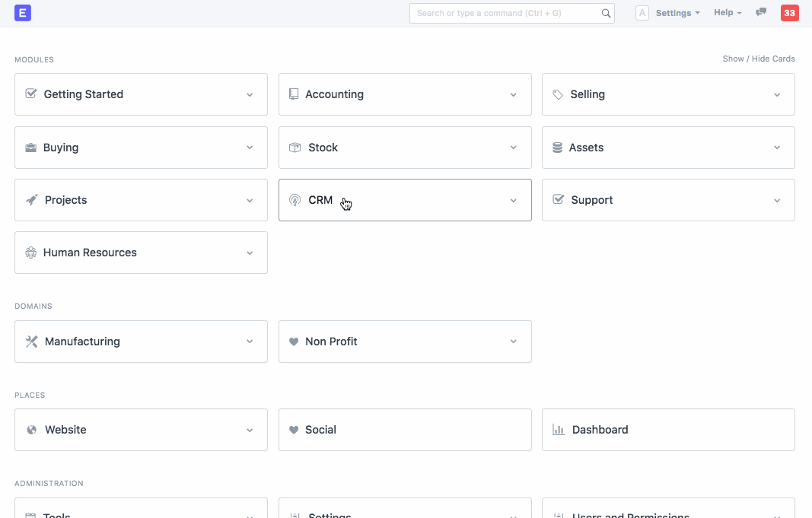This screenshot has width=812, height=518.
Task: Click the Manufacturing wrench icon
Action: coord(30,341)
